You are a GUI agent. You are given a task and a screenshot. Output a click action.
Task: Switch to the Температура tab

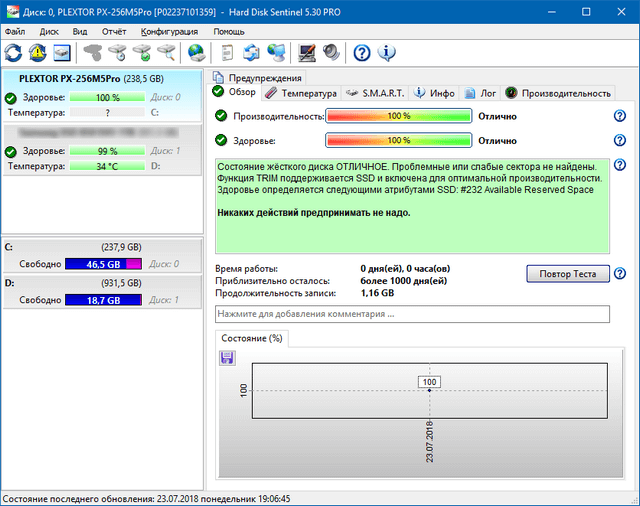[301, 93]
